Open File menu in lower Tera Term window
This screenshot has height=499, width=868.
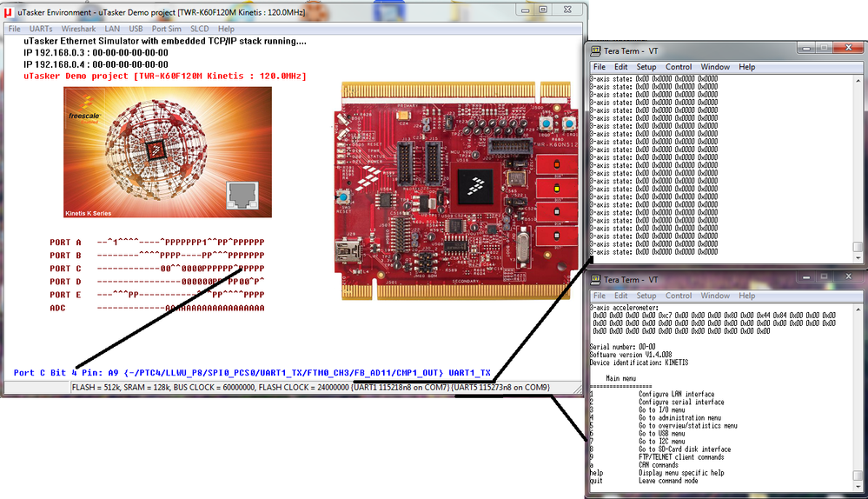click(600, 296)
